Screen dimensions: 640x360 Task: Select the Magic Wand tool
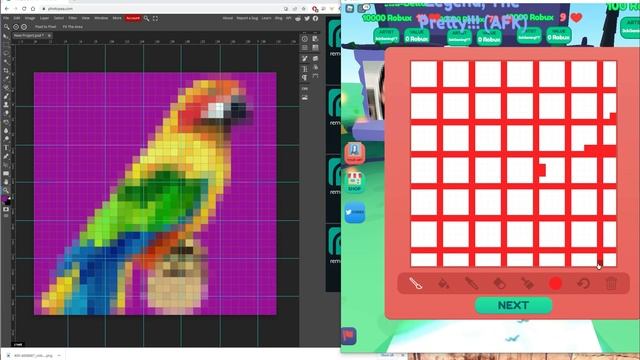tap(6, 62)
